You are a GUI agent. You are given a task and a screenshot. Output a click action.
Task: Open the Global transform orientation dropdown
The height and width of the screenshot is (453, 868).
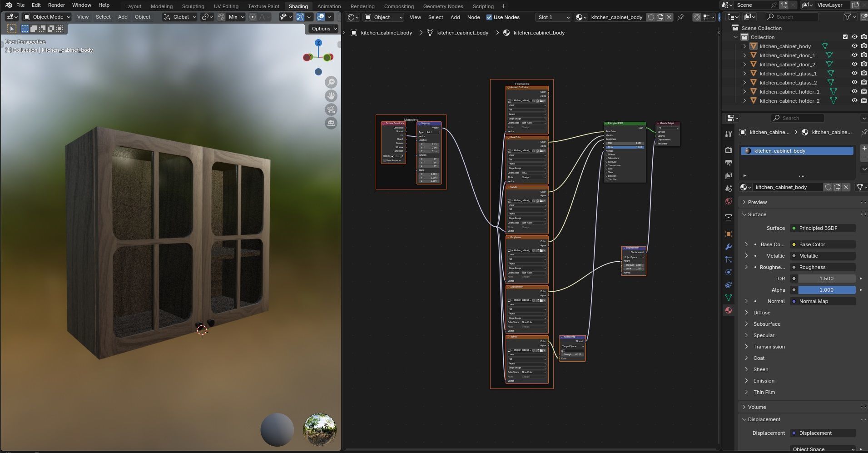click(180, 17)
